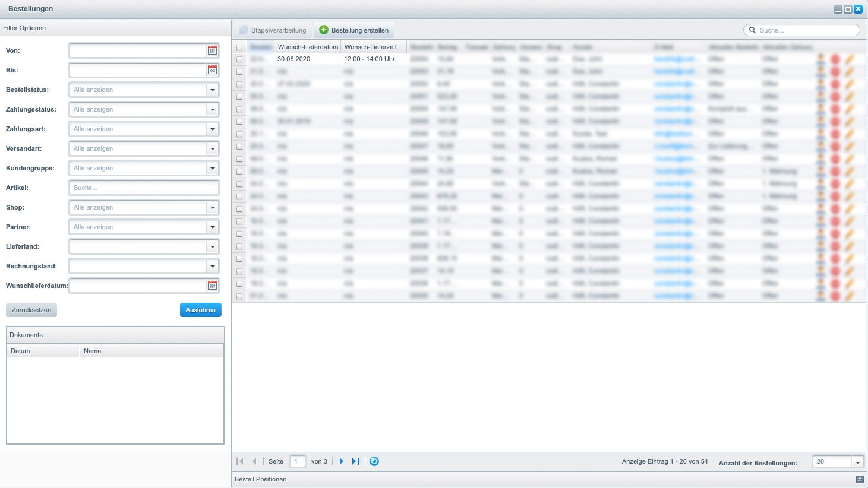Open the Anzahl der Bestellungen page-size dropdown
This screenshot has height=488, width=868.
click(x=857, y=462)
